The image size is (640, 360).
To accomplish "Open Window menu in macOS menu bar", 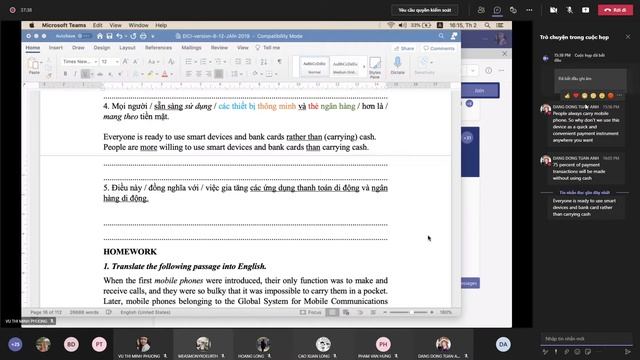I will click(138, 25).
